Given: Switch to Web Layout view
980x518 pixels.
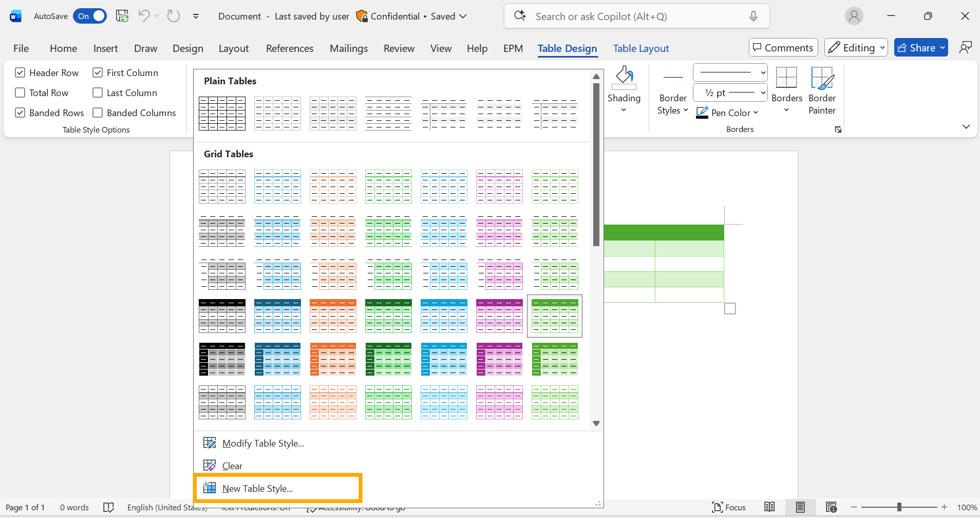Looking at the screenshot, I should (x=832, y=507).
